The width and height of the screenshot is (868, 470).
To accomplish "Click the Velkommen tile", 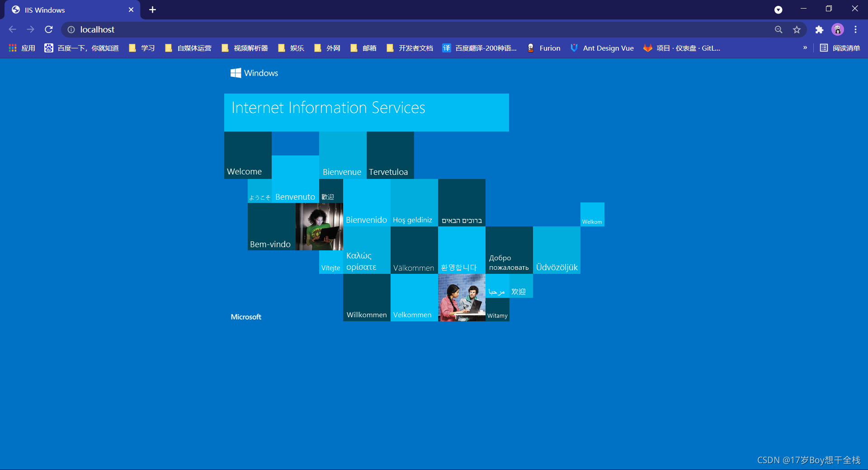I will (x=414, y=297).
